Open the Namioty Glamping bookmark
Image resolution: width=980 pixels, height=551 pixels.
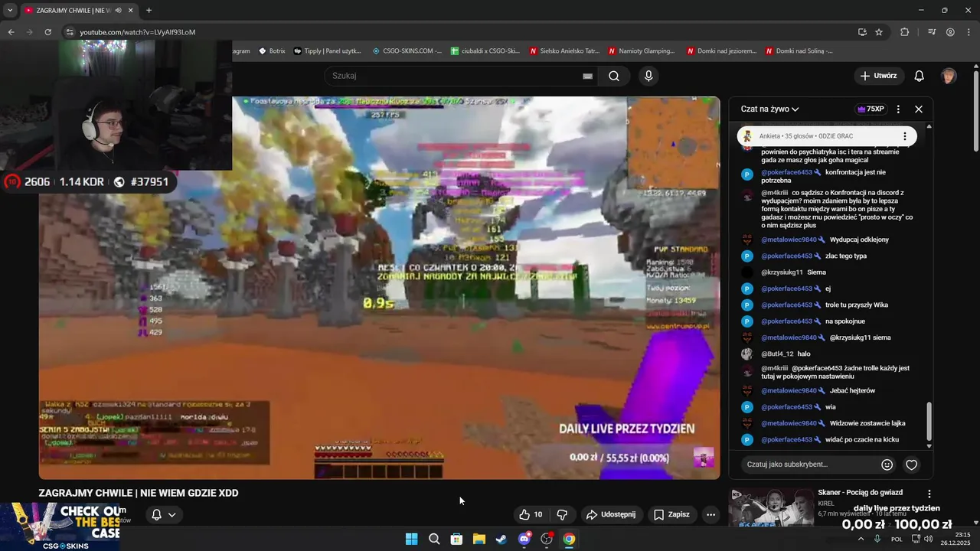tap(642, 51)
